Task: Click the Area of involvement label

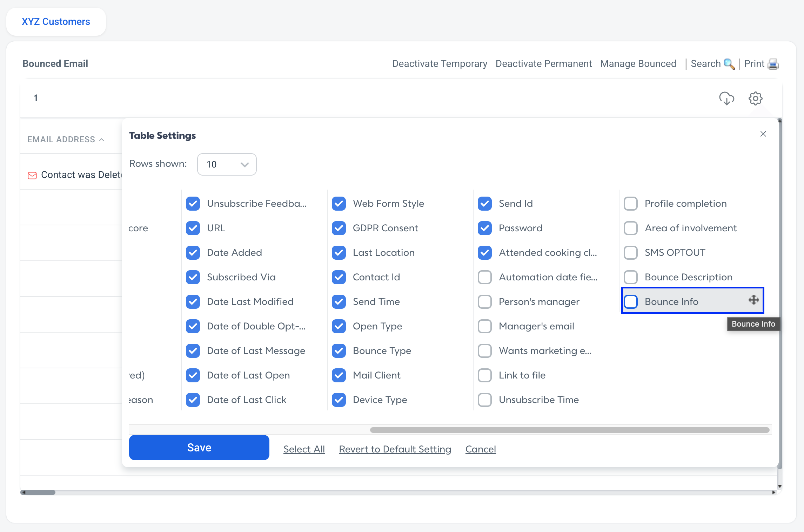Action: pos(691,228)
